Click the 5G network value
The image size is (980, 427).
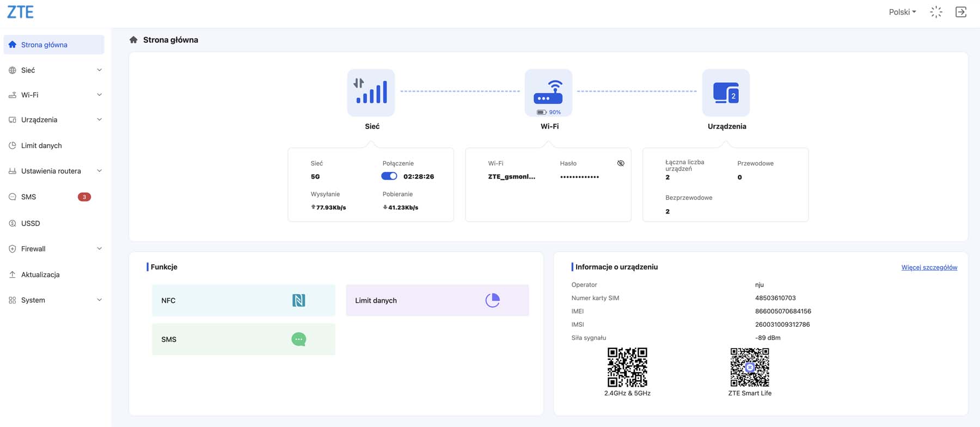(x=315, y=176)
